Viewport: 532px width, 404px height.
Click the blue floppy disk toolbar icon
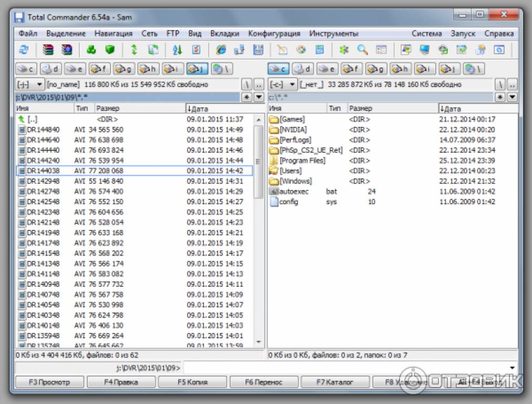tap(259, 50)
